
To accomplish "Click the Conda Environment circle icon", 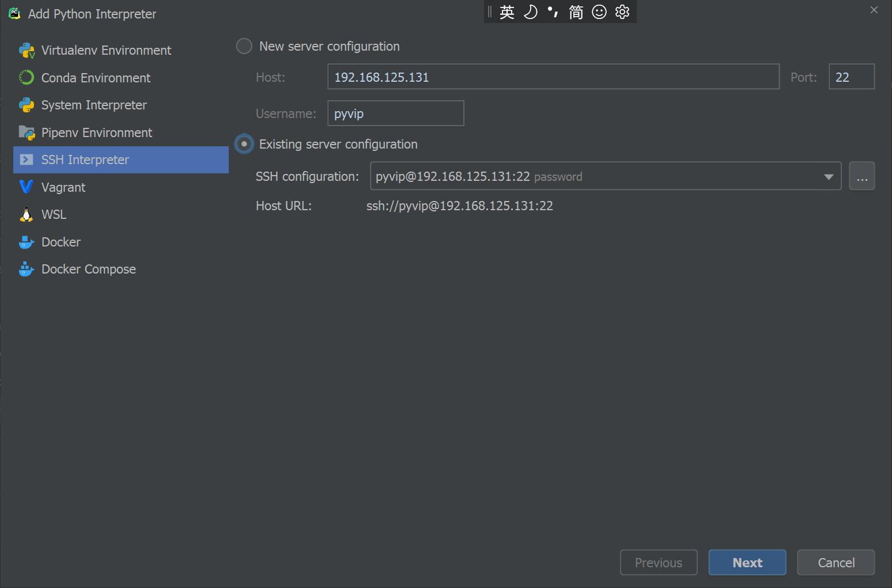I will tap(27, 78).
